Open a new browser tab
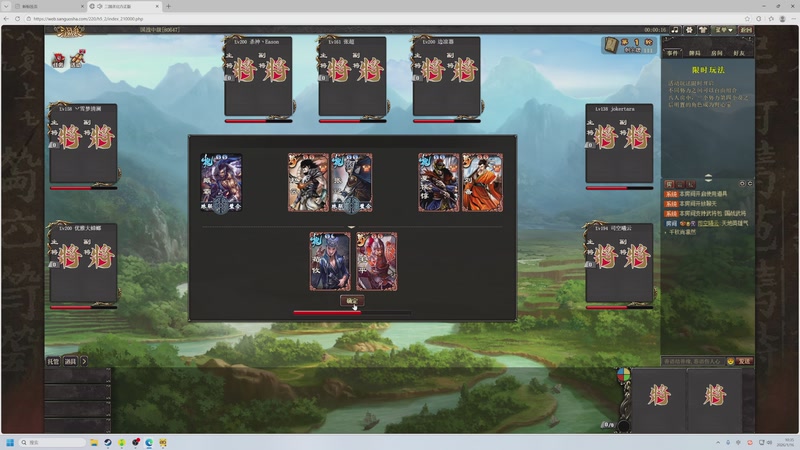 168,6
